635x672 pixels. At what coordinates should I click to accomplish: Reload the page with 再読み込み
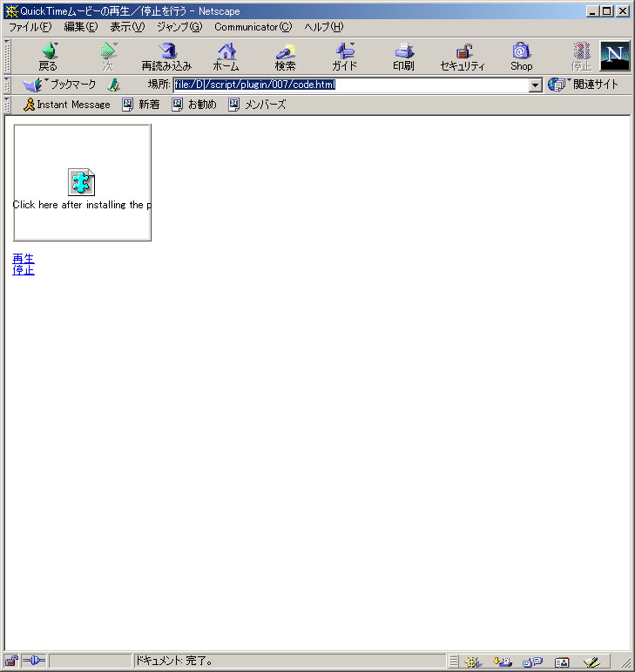click(166, 57)
